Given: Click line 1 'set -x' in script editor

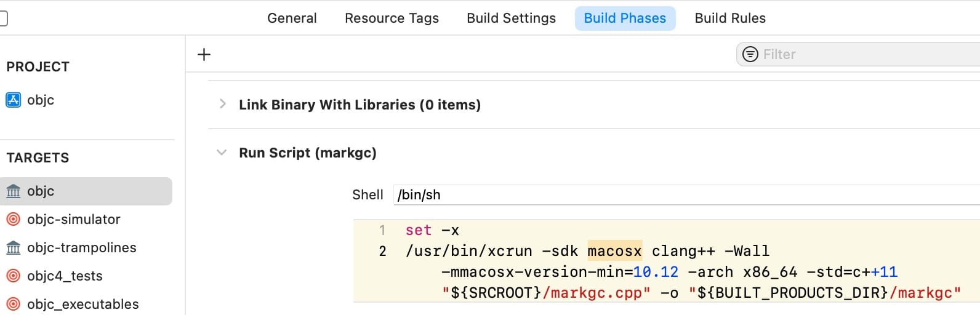Looking at the screenshot, I should pos(432,230).
